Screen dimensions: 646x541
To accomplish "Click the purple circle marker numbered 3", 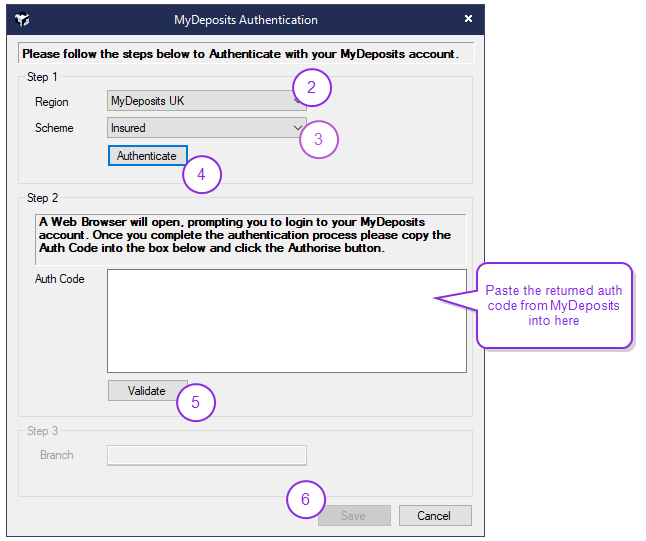I will [319, 140].
